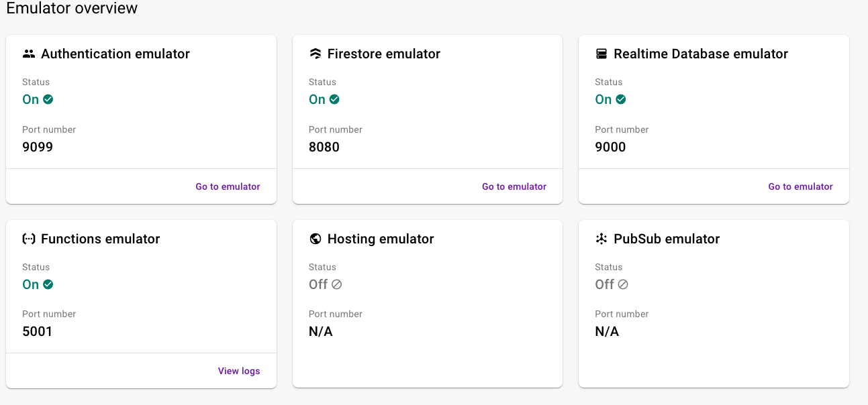Click Firestore's green status checkmark icon
Screen dimensions: 868x405
point(334,99)
